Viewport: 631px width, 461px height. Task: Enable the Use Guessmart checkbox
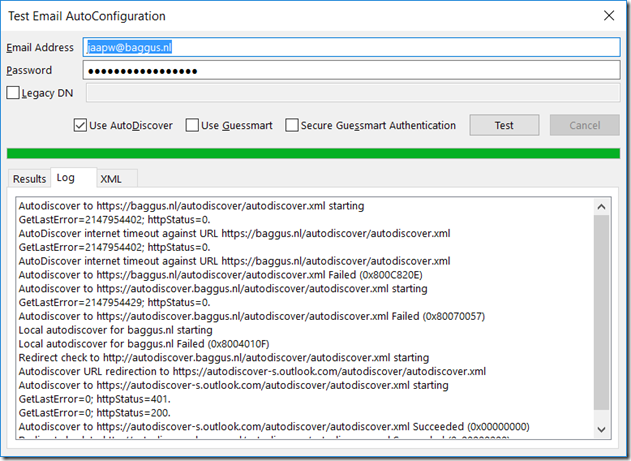193,126
